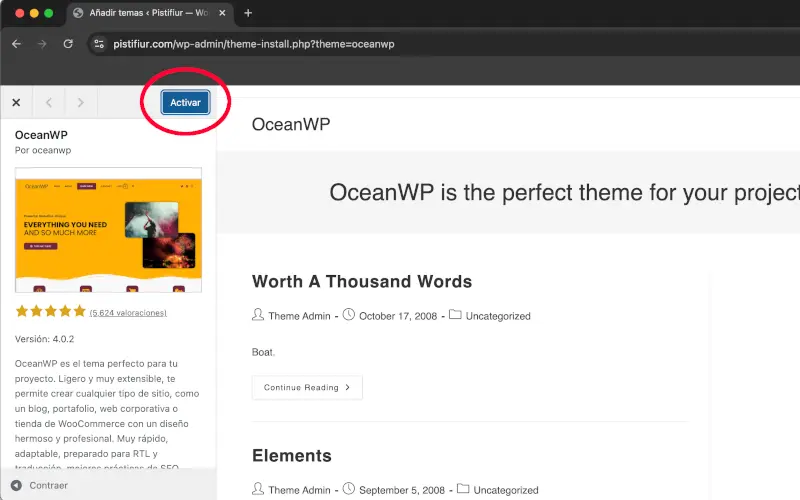Close the Añadir temas tab
This screenshot has height=500, width=800.
pyautogui.click(x=222, y=13)
